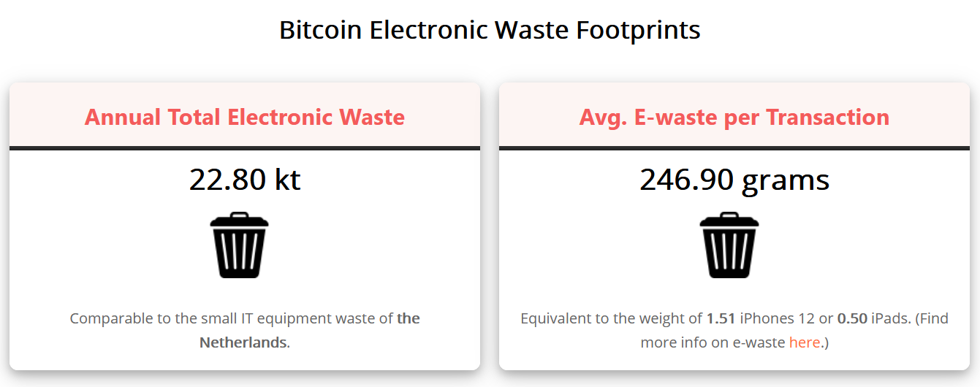
Task: Click the bold '0.50' iPads figure
Action: coord(852,319)
